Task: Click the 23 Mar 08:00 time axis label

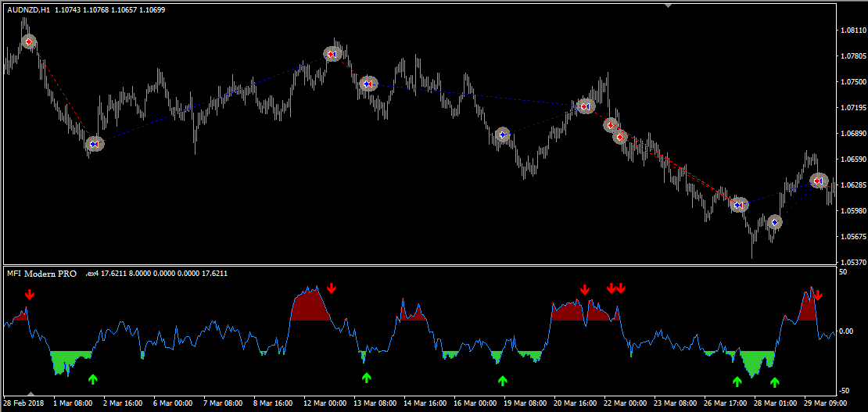Action: (674, 403)
